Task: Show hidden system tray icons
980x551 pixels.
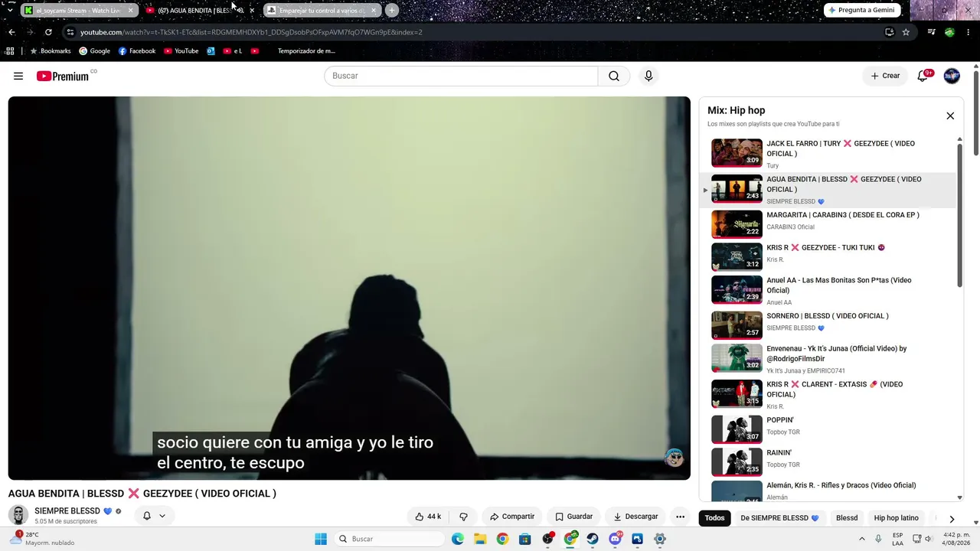Action: point(861,539)
